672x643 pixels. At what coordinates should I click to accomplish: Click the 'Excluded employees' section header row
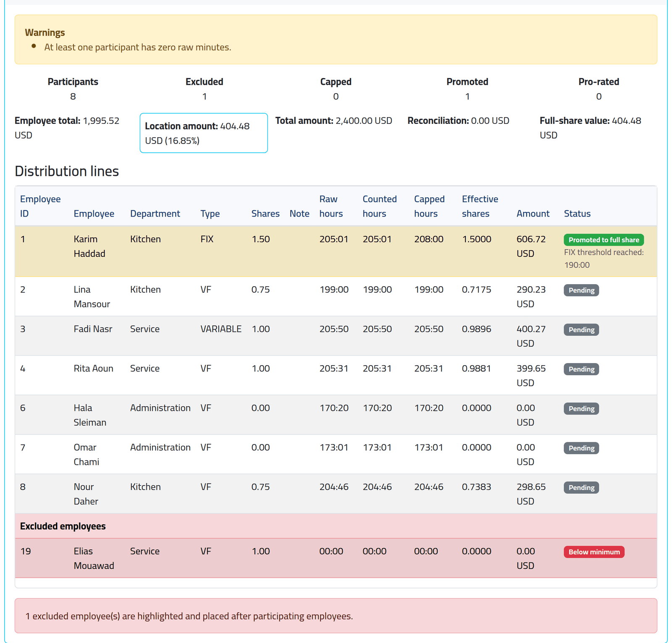(x=336, y=526)
